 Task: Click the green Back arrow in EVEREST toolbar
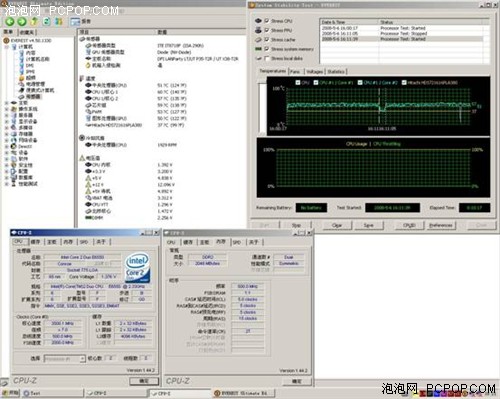coord(10,22)
